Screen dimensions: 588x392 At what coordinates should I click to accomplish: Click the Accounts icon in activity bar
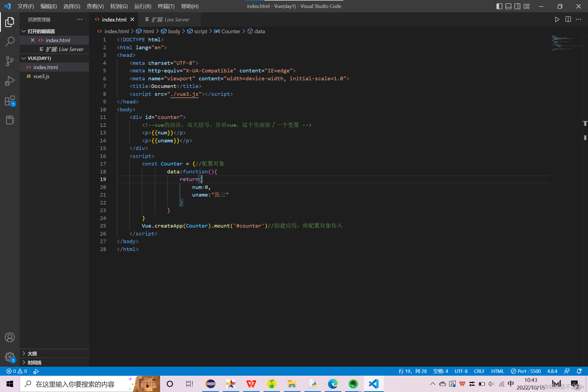click(x=10, y=337)
